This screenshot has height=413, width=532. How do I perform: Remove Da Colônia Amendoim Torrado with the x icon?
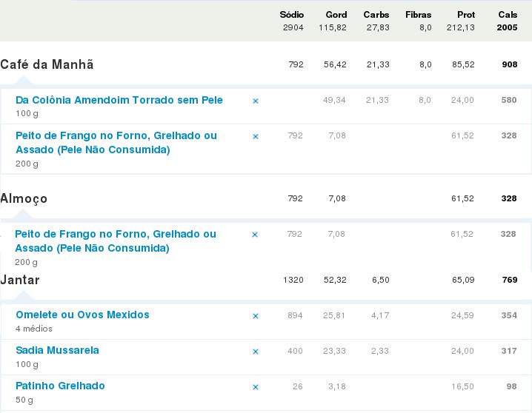pyautogui.click(x=256, y=101)
